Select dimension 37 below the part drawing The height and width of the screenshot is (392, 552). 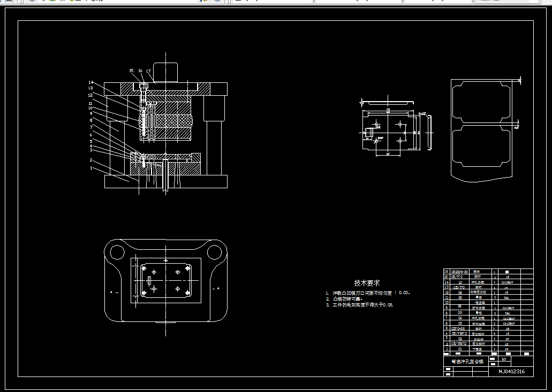(x=388, y=153)
